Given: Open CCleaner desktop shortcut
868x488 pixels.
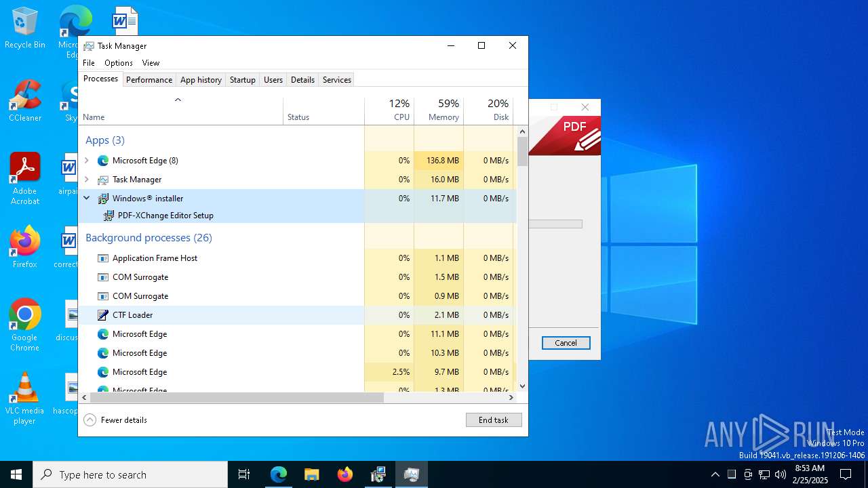Looking at the screenshot, I should (x=25, y=100).
